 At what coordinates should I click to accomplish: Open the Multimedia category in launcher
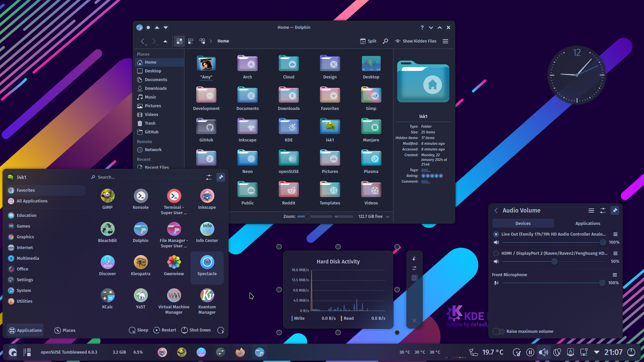click(x=46, y=258)
